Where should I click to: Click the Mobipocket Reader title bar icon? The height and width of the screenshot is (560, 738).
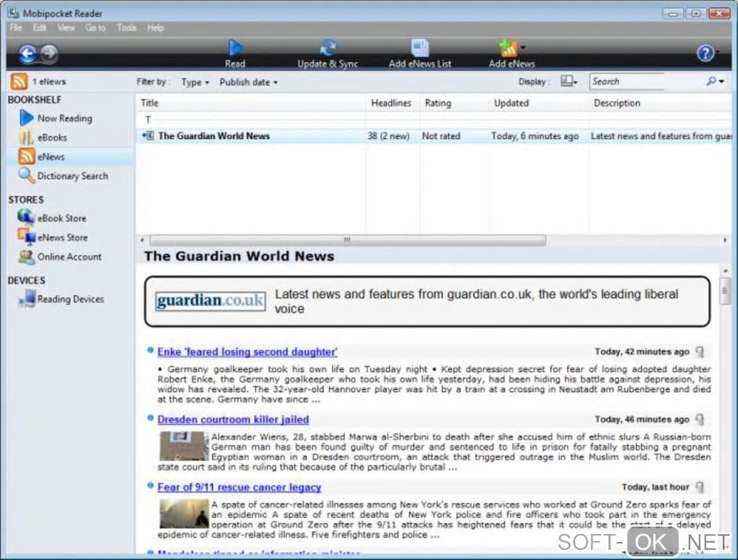coord(13,13)
